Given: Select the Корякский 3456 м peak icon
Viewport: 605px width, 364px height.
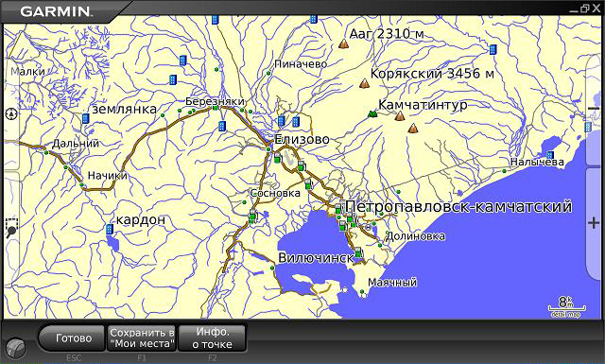Looking at the screenshot, I should point(364,83).
